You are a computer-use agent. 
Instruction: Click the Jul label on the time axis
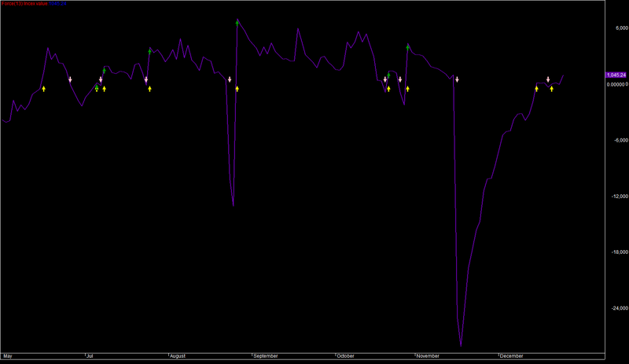(x=90, y=356)
